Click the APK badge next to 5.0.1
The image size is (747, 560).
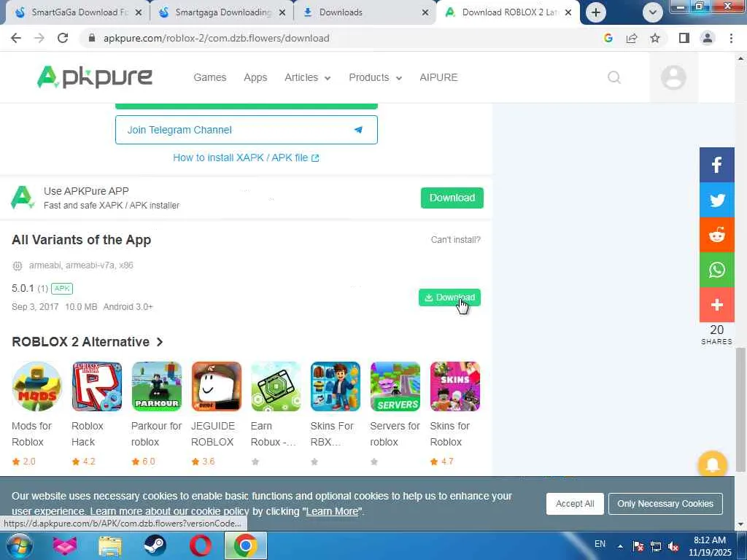tap(62, 289)
